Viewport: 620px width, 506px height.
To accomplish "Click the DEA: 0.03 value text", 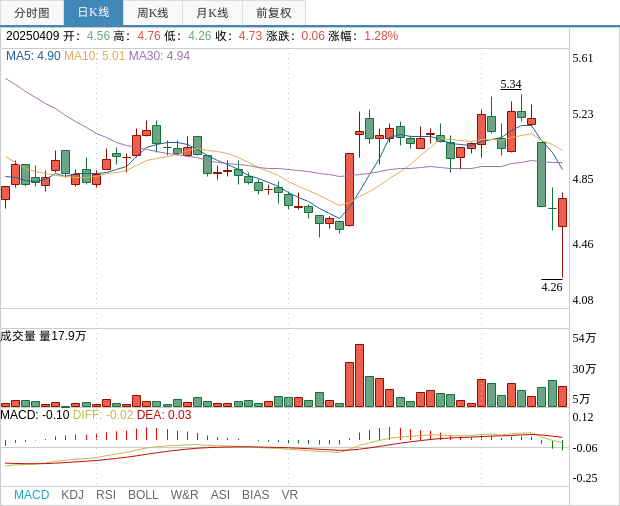I will click(x=164, y=415).
